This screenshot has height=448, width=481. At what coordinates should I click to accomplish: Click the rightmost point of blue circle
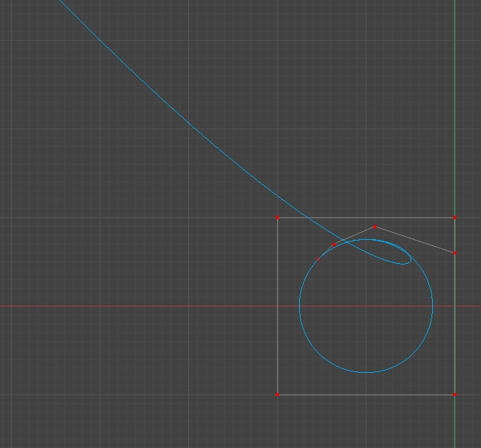coord(432,306)
